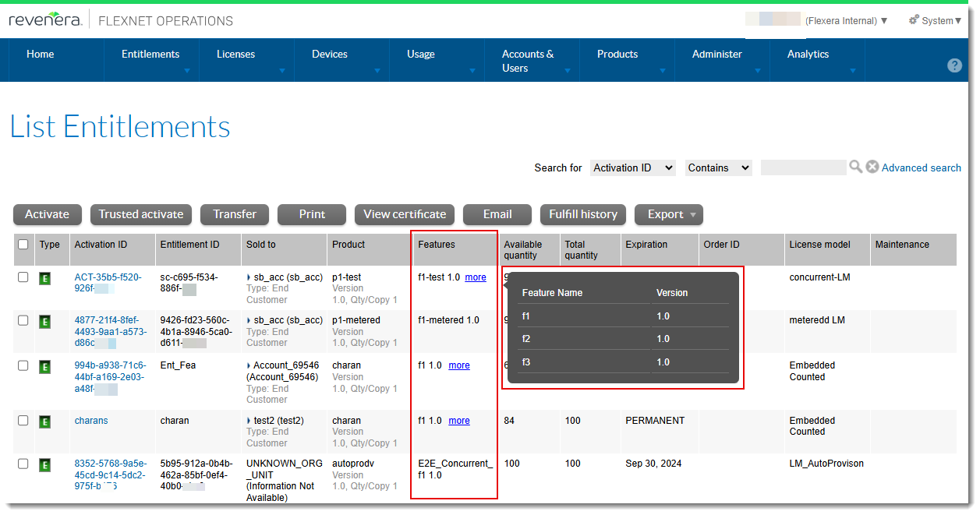The width and height of the screenshot is (980, 515).
Task: Open the Analytics menu
Action: [808, 55]
